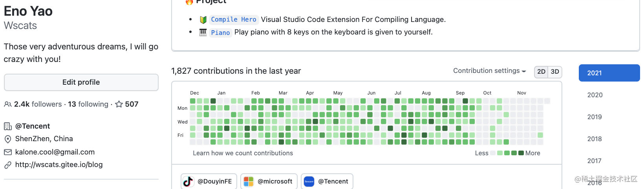The width and height of the screenshot is (644, 189).
Task: Click the Microsoft logo icon
Action: click(249, 181)
